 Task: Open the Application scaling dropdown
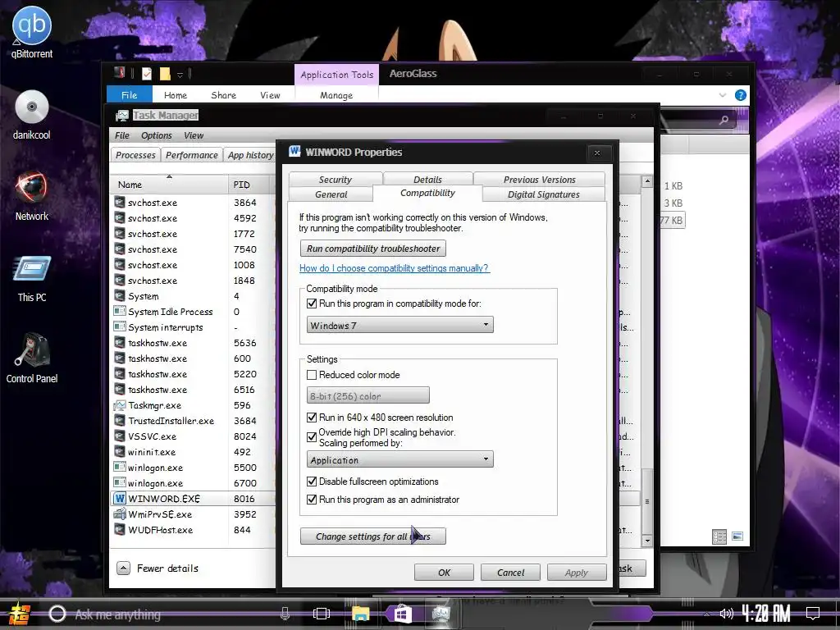pos(400,459)
